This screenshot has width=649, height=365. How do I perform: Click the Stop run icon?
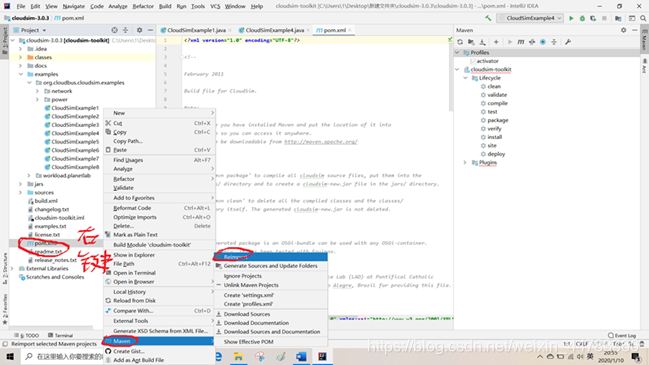pyautogui.click(x=604, y=18)
